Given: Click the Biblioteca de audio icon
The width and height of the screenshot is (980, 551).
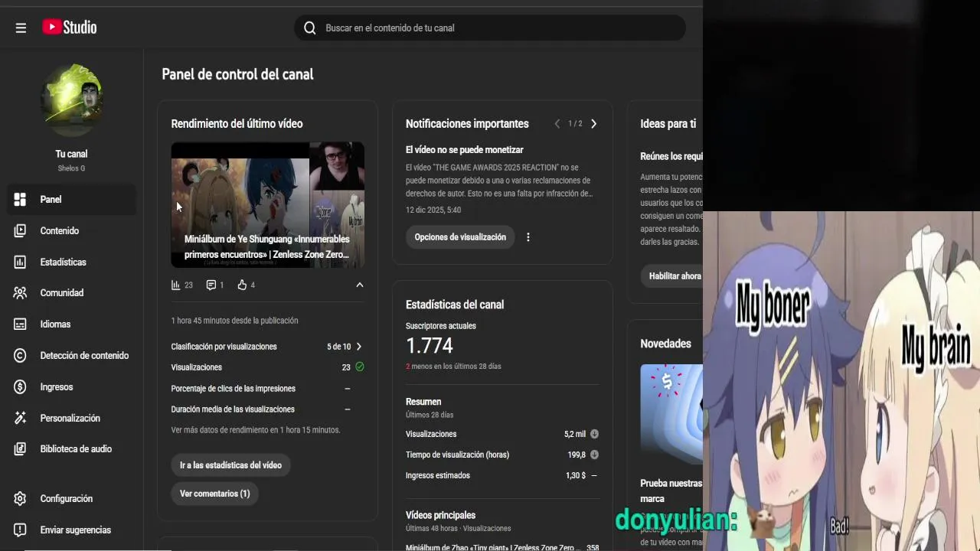Looking at the screenshot, I should 21,448.
